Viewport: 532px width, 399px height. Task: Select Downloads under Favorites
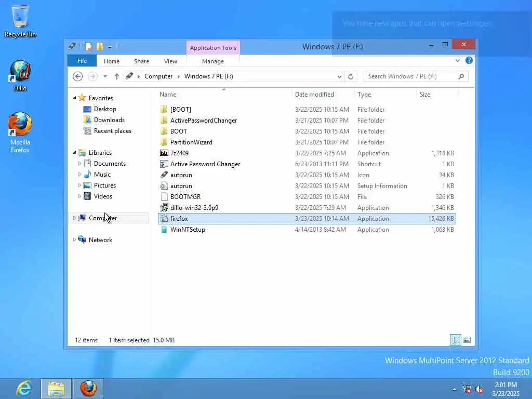click(109, 120)
